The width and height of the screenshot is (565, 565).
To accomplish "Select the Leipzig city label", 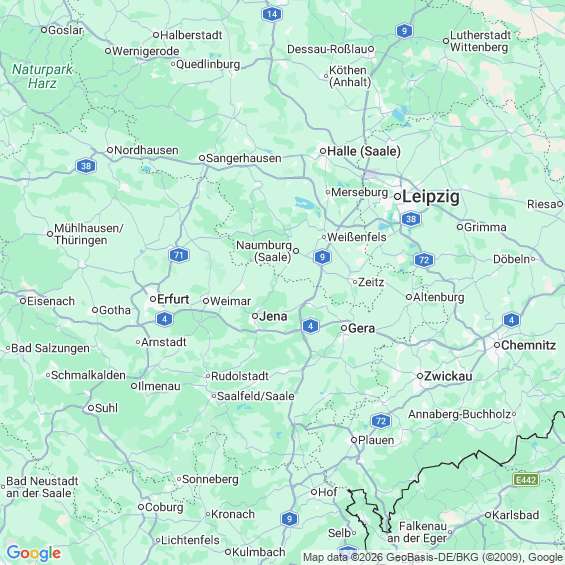I will point(431,197).
